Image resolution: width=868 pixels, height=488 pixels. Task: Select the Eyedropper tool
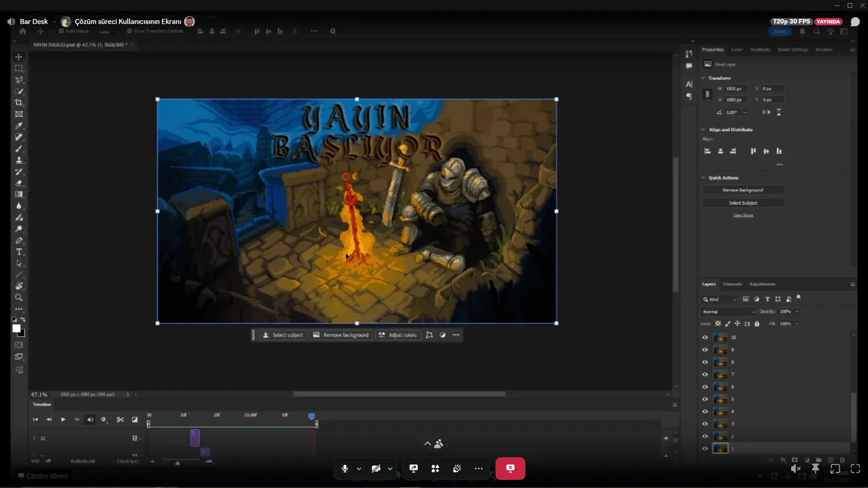(19, 126)
